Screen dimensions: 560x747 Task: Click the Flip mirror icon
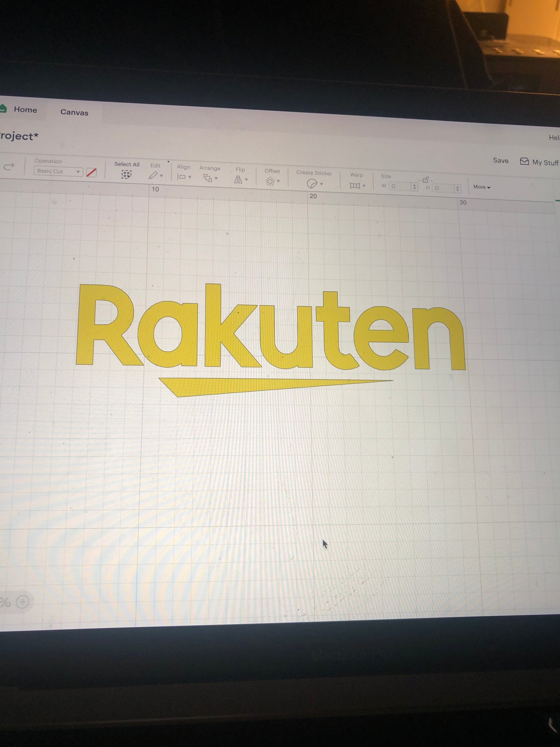point(238,179)
